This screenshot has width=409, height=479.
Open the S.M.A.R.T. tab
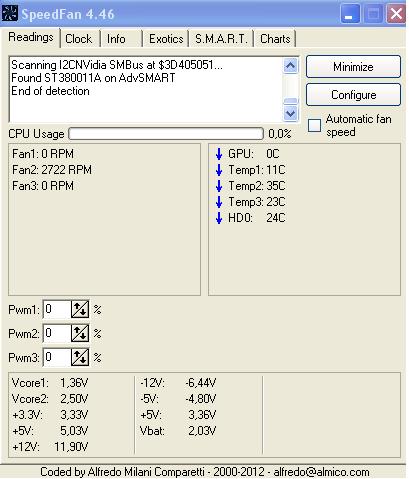tap(221, 39)
